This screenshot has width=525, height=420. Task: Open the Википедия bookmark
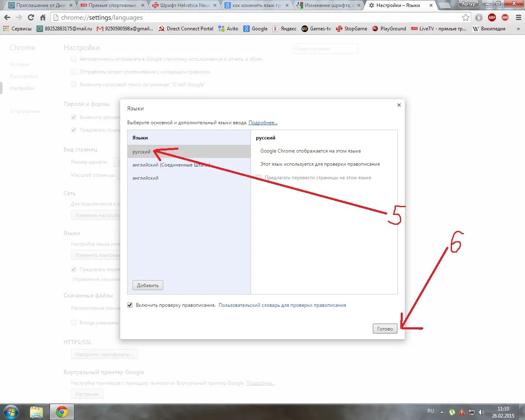[x=489, y=29]
